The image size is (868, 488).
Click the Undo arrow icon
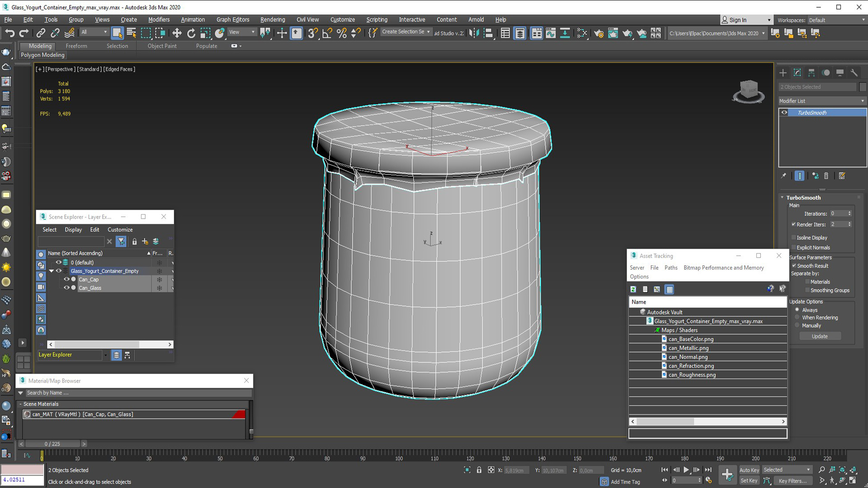[x=9, y=33]
